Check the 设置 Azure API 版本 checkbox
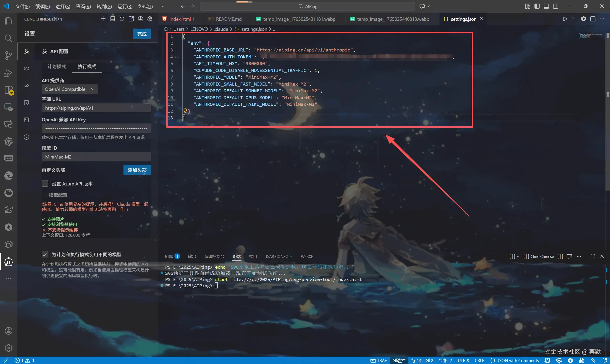The image size is (610, 364). [45, 184]
